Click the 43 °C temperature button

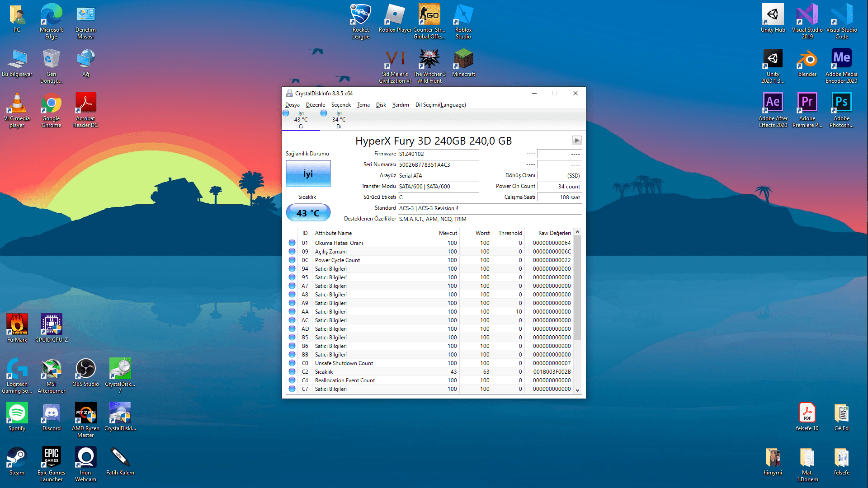click(308, 213)
